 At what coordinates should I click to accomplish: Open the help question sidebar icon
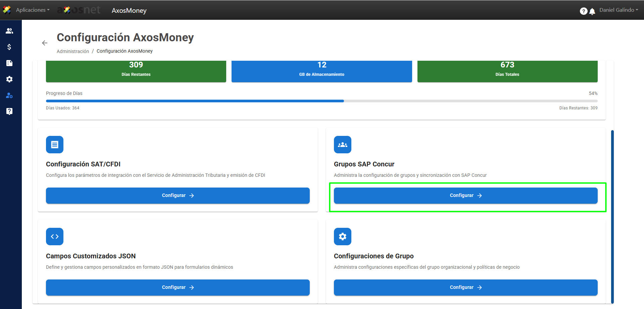click(9, 111)
